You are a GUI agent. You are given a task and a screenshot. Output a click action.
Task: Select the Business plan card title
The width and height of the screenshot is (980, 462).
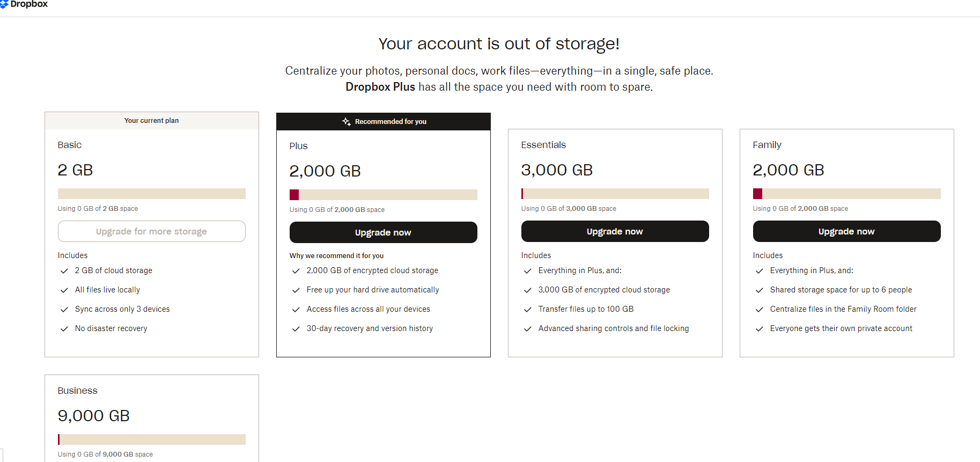pyautogui.click(x=78, y=391)
